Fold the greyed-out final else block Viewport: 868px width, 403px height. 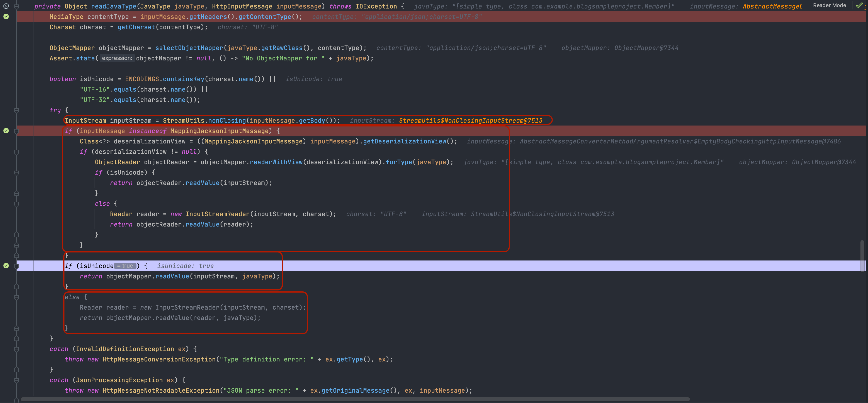tap(17, 297)
